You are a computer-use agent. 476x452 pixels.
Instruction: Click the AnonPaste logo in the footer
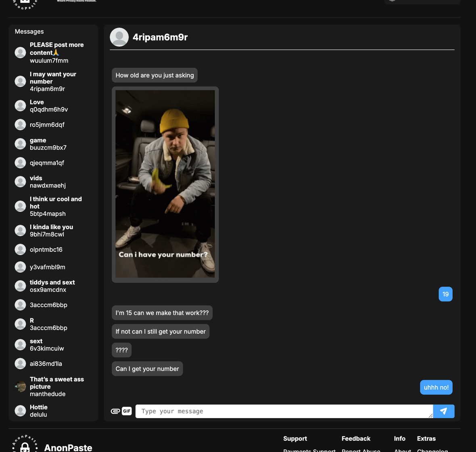24,447
